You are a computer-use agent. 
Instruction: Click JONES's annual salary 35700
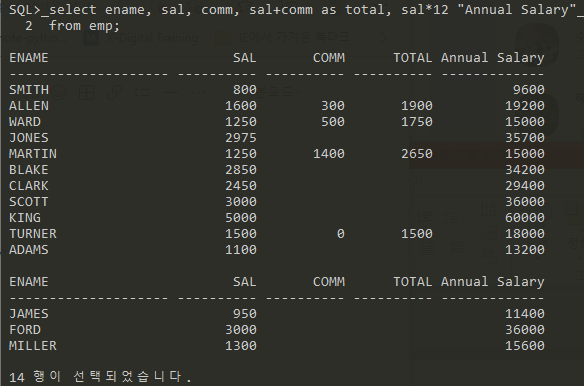tap(525, 138)
